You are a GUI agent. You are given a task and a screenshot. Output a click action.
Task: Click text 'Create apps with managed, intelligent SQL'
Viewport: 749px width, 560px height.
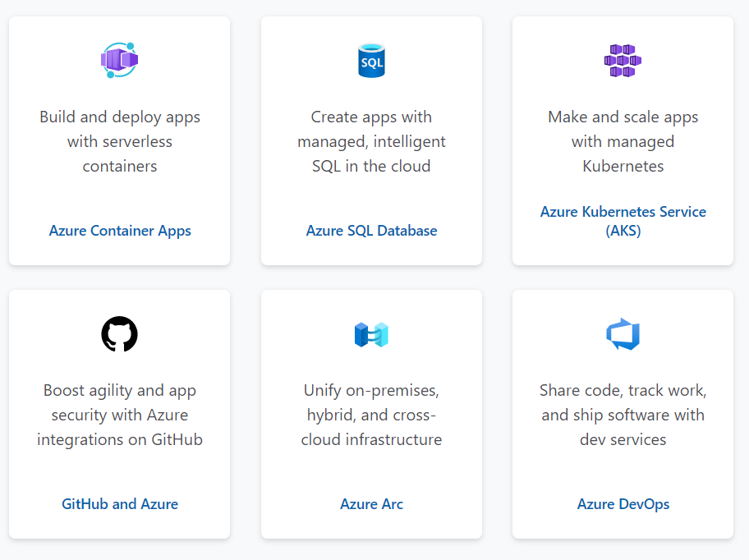pos(372,141)
